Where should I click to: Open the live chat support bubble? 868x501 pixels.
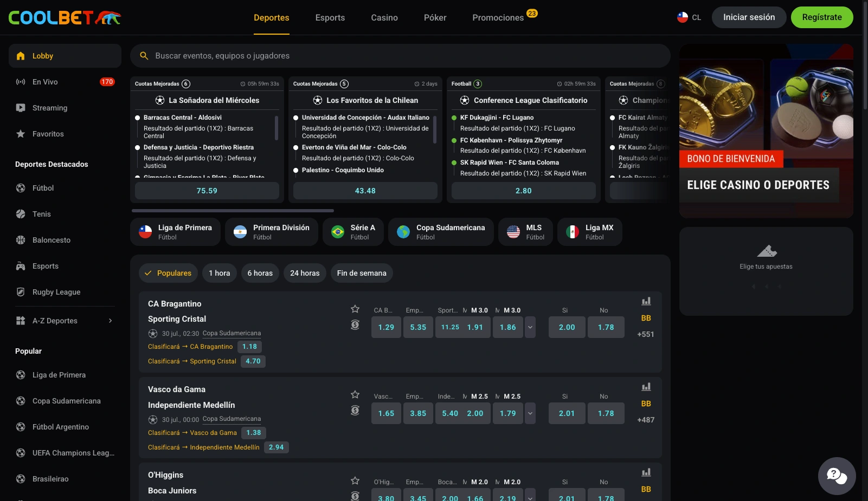(837, 476)
